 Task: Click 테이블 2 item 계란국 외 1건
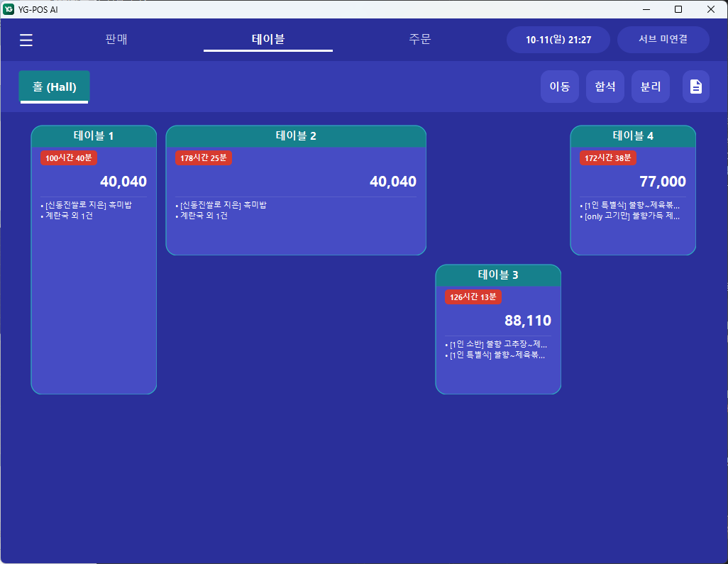point(202,216)
